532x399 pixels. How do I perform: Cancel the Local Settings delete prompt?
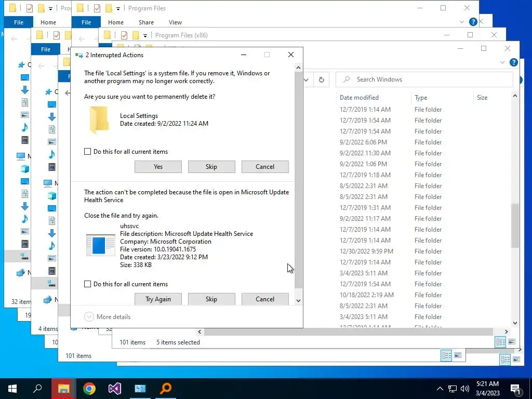point(265,167)
